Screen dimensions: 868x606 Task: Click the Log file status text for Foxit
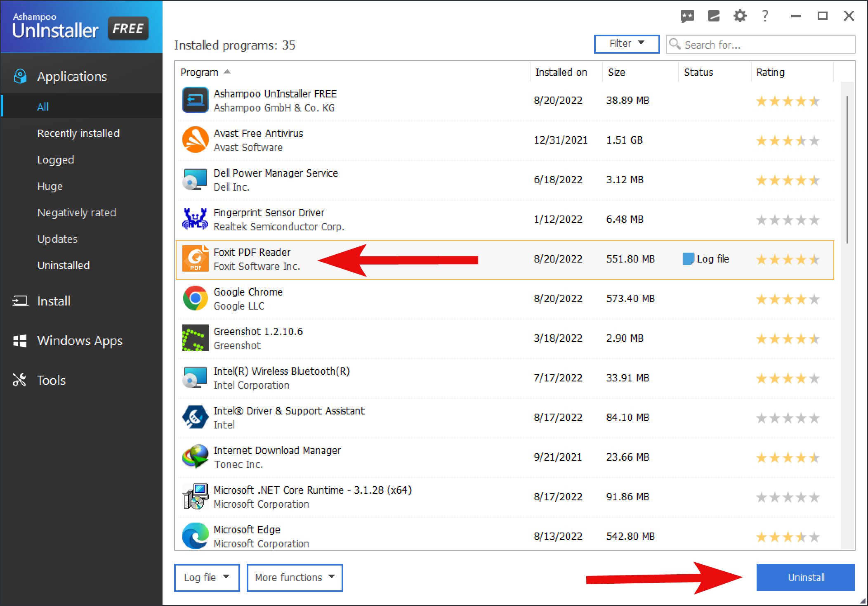coord(713,259)
